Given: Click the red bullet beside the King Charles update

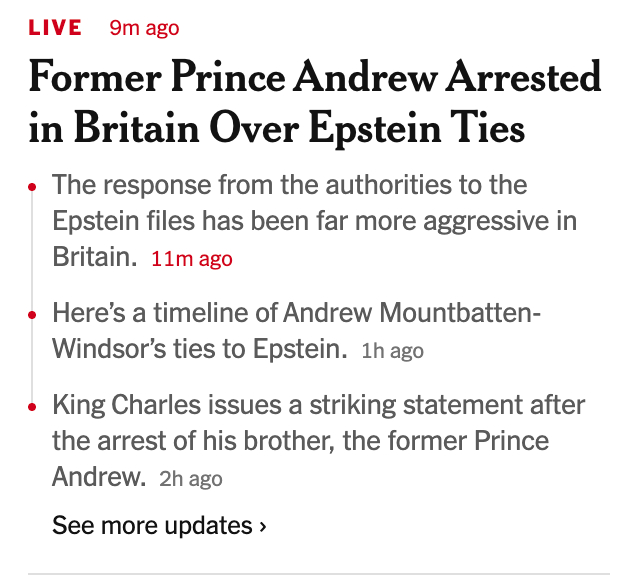Looking at the screenshot, I should click(33, 407).
